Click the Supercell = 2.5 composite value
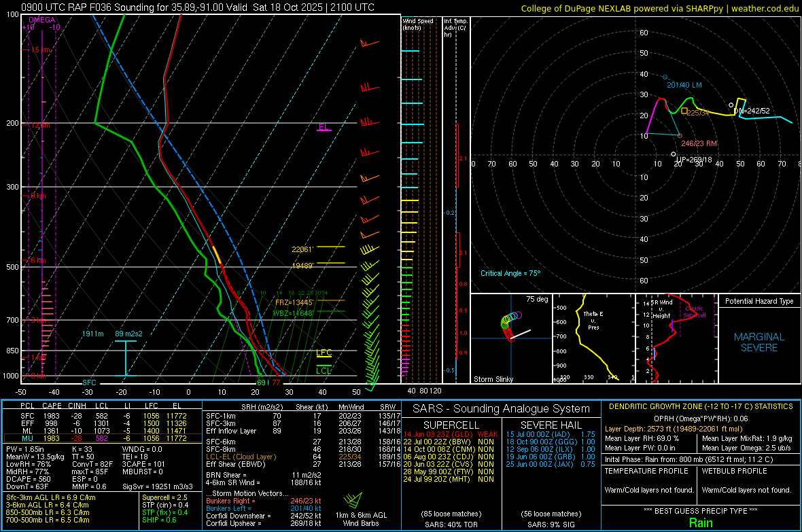This screenshot has height=532, width=802. (164, 497)
